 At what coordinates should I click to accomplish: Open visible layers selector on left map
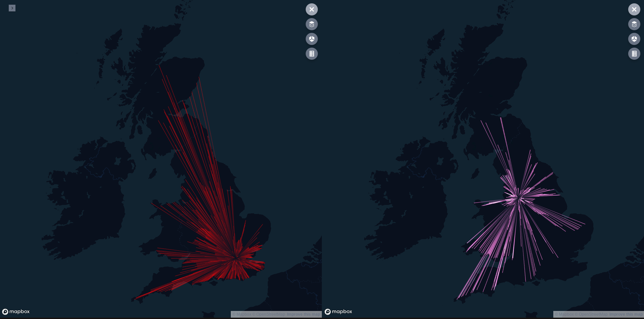click(x=311, y=24)
